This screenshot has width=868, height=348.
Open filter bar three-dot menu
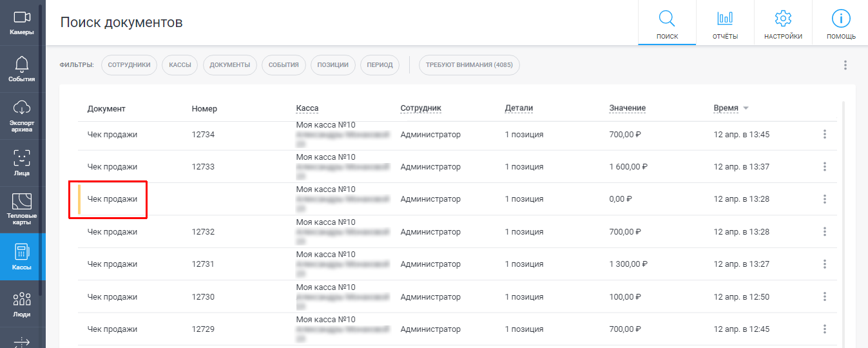point(845,65)
